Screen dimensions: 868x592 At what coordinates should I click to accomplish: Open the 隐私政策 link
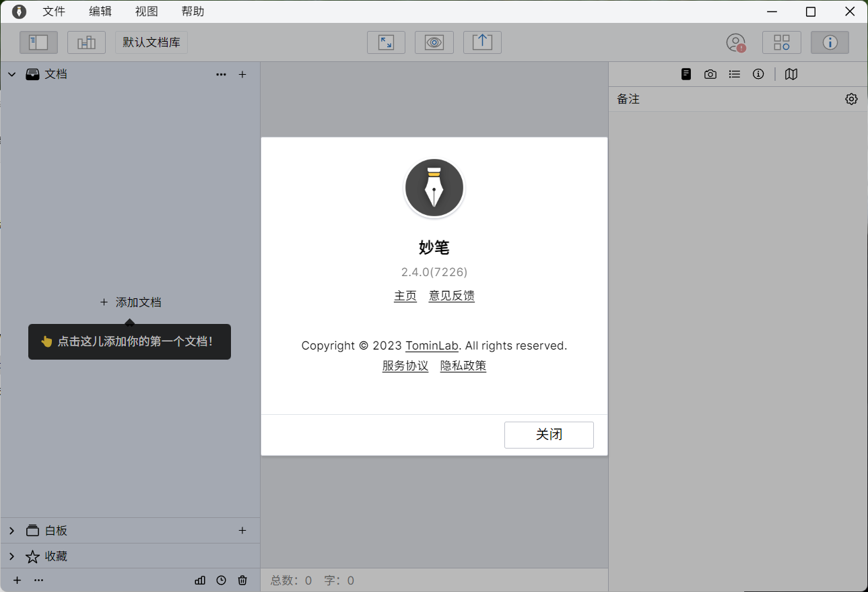click(x=463, y=366)
